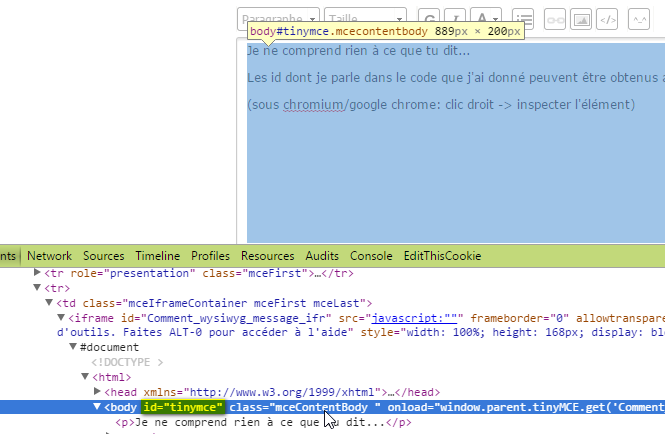Collapse the plain <tr> node

37,288
